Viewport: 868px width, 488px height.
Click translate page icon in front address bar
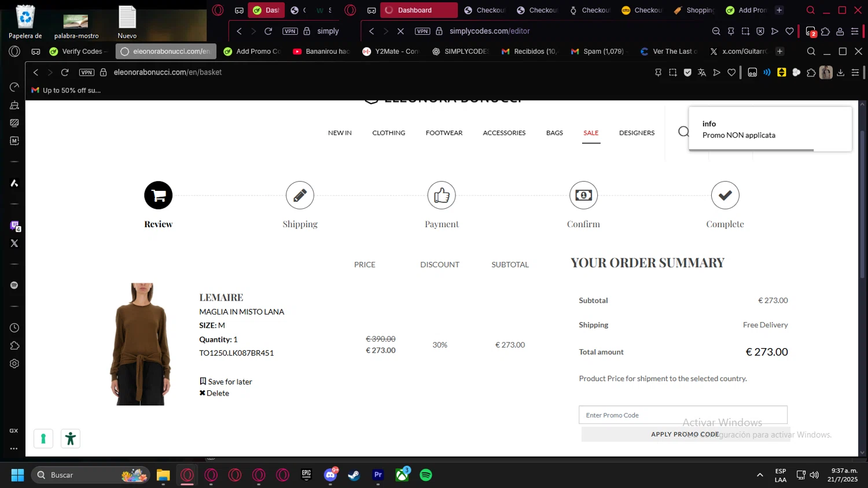702,72
